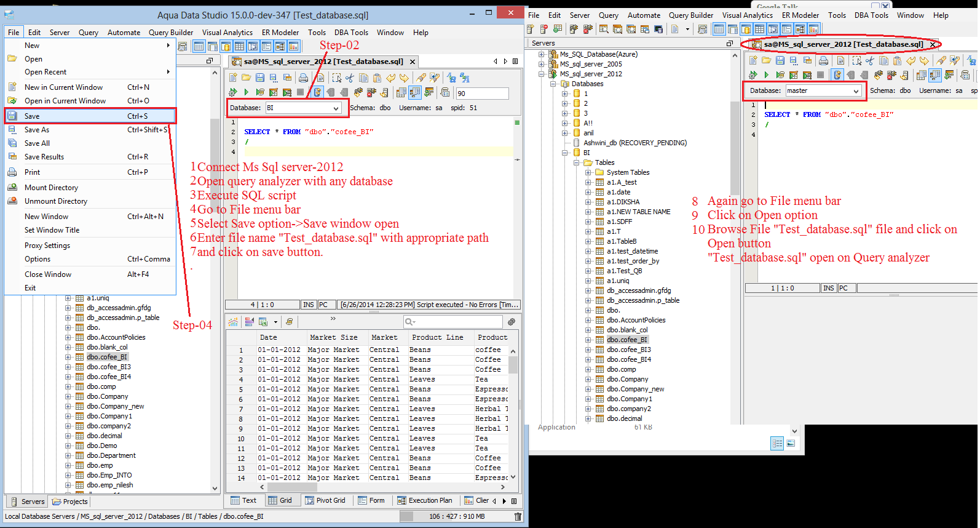
Task: Click the new script icon in left query toolbar
Action: [x=233, y=78]
